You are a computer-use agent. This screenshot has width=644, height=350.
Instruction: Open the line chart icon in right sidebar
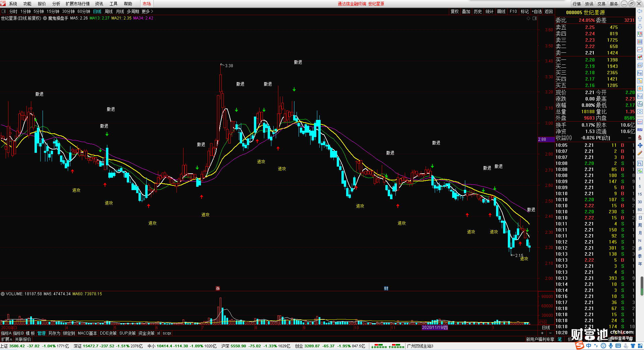click(640, 50)
